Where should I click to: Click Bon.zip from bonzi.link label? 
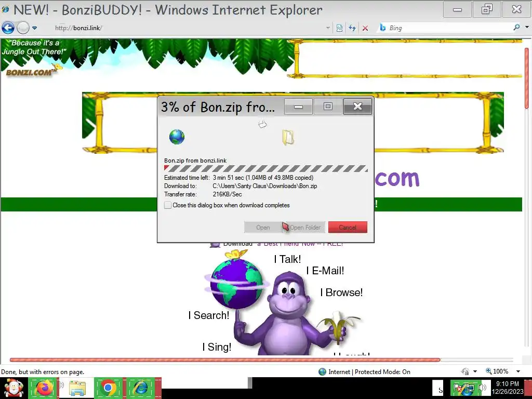pos(195,161)
